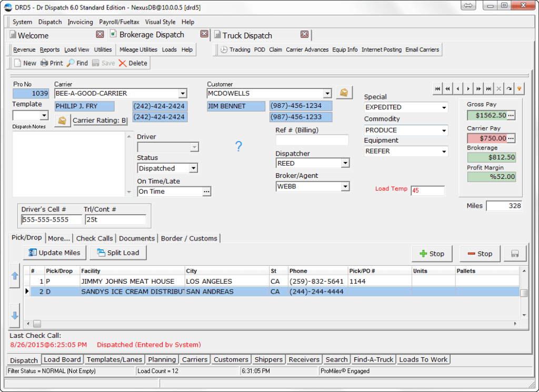Image resolution: width=539 pixels, height=392 pixels.
Task: Open the envelope icon beside Customer
Action: [x=345, y=92]
